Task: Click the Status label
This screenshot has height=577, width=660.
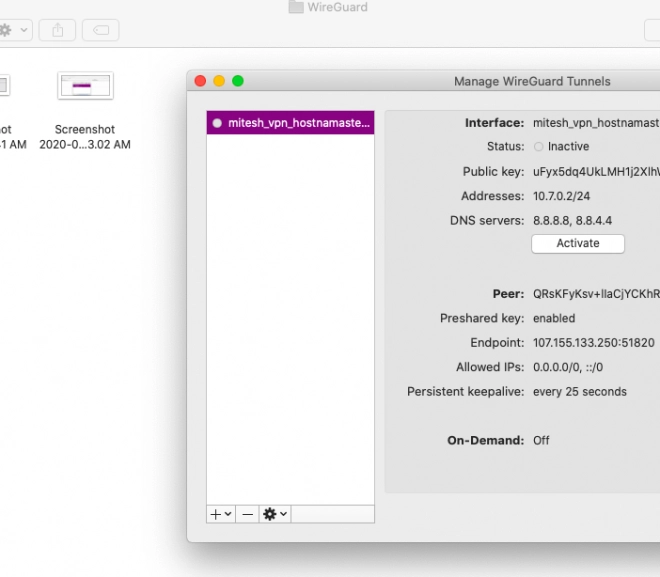Action: [506, 146]
